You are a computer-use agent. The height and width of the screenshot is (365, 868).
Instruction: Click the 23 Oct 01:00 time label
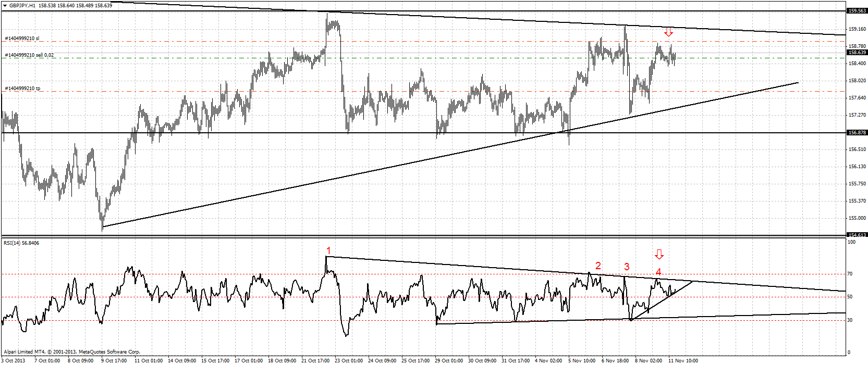349,361
